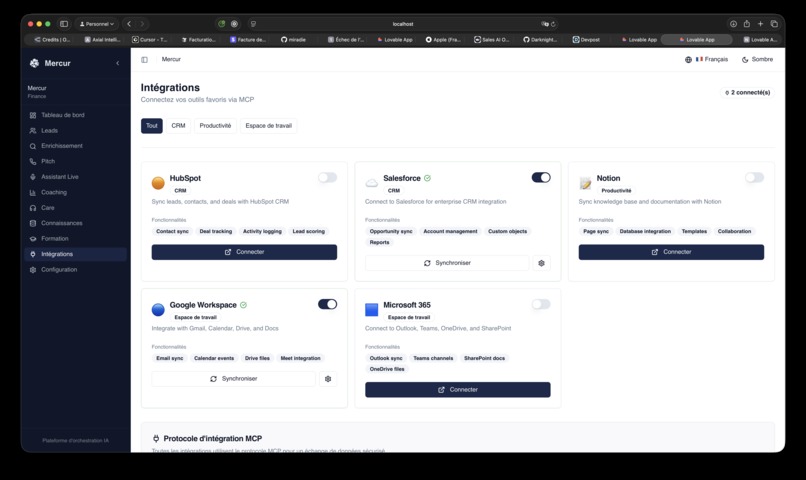The width and height of the screenshot is (806, 480).
Task: Open new browser tab with plus icon
Action: click(760, 24)
